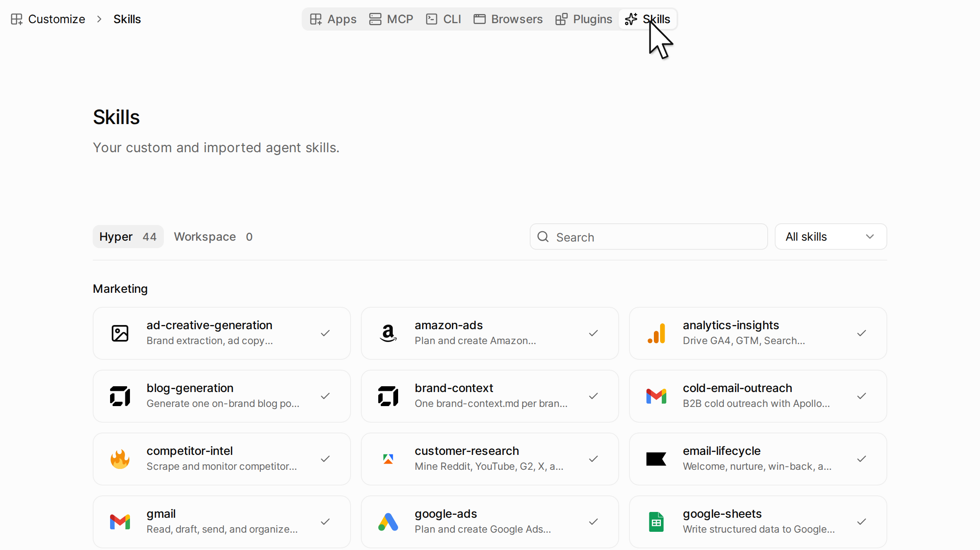Viewport: 980px width, 550px height.
Task: Toggle the checkmark on analytics-insights skill
Action: (862, 333)
